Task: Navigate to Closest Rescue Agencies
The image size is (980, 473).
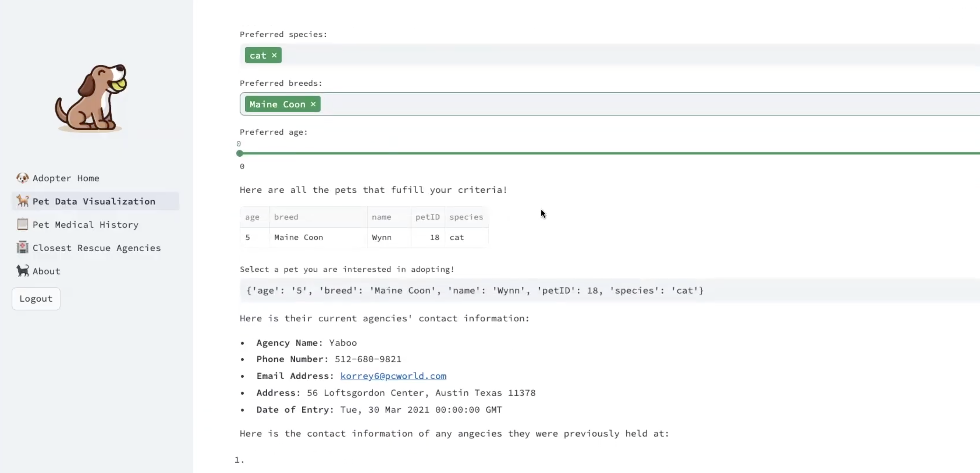Action: pyautogui.click(x=96, y=248)
